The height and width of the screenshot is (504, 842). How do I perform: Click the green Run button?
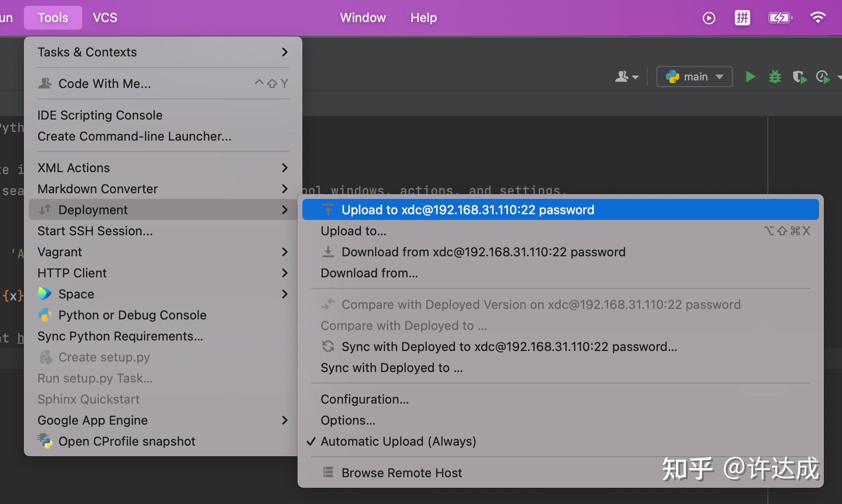750,77
